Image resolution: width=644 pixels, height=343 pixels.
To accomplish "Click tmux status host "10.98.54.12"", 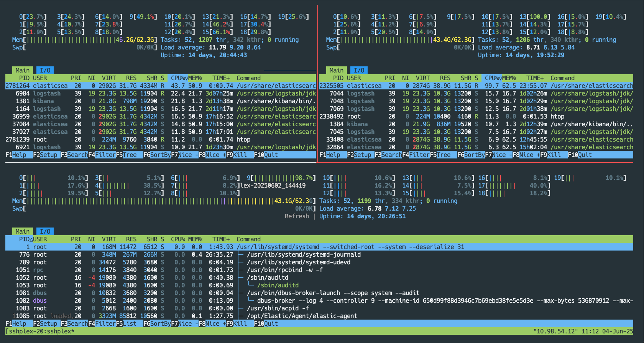I will [555, 331].
